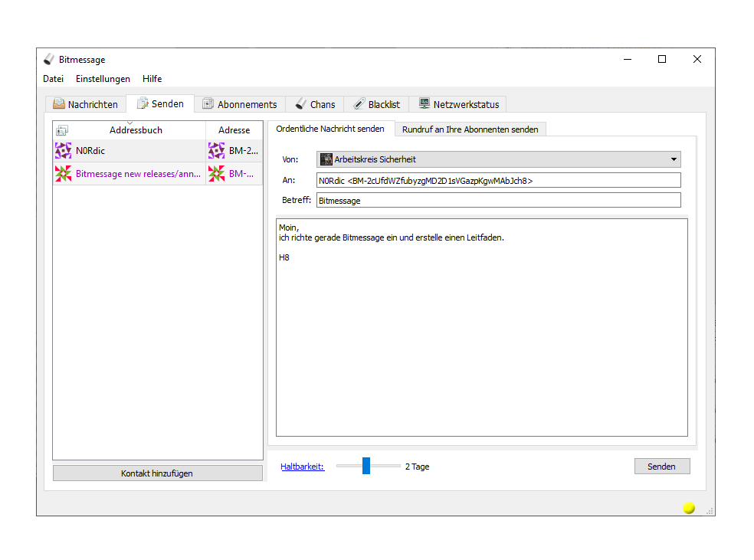Open the Einstellungen menu
This screenshot has width=754, height=560.
[103, 79]
